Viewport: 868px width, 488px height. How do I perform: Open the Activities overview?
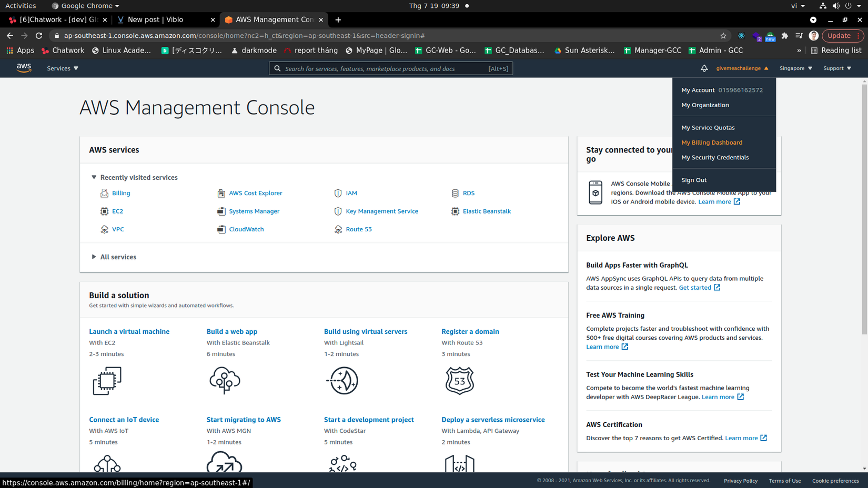pyautogui.click(x=21, y=6)
